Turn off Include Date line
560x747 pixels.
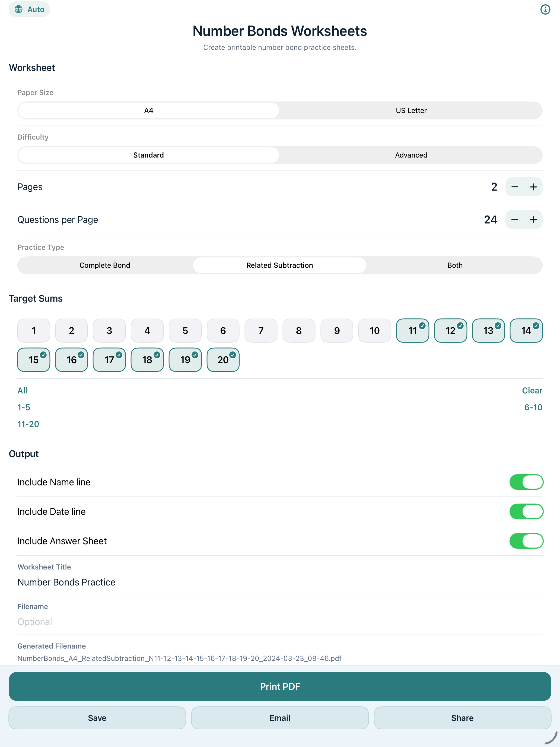click(526, 511)
